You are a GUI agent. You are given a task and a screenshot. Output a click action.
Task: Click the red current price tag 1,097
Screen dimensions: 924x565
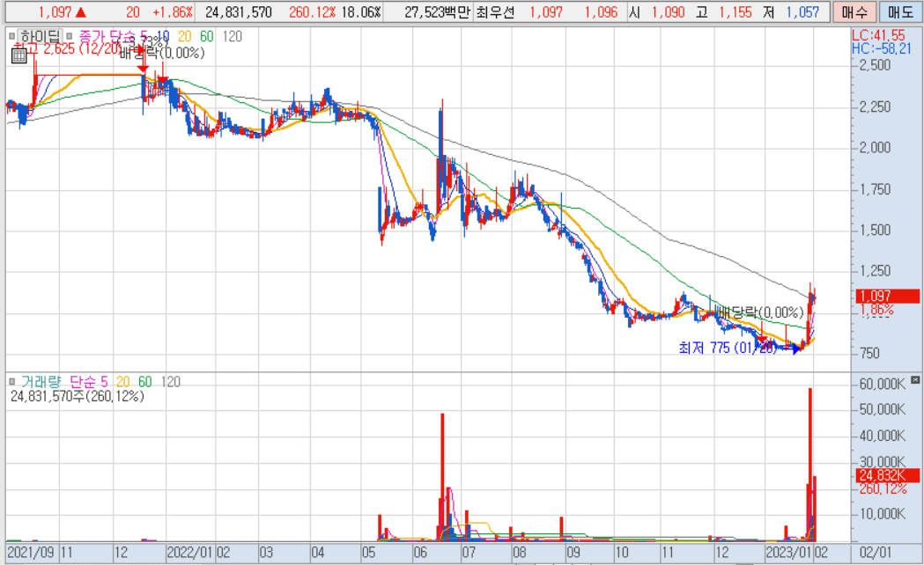(888, 296)
